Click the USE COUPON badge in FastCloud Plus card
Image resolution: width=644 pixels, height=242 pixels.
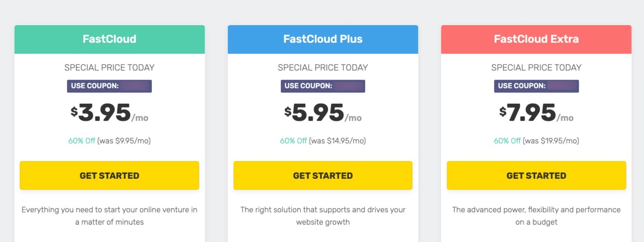(x=323, y=86)
